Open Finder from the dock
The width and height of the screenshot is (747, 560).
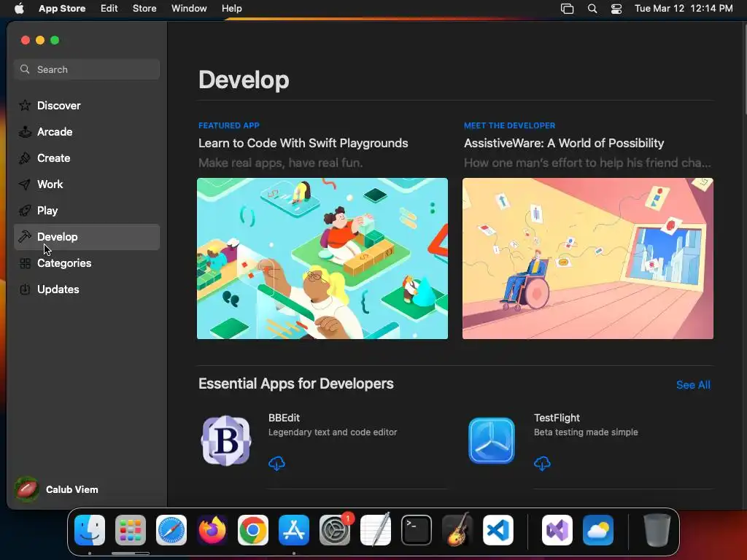pos(90,530)
